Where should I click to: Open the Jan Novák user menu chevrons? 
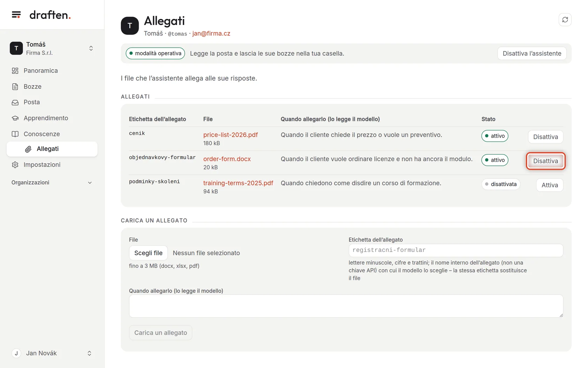pyautogui.click(x=89, y=353)
